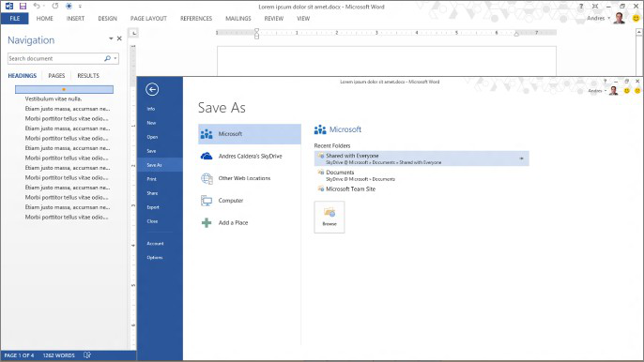Click the user profile picture in main window
The width and height of the screenshot is (644, 362).
coord(620,18)
